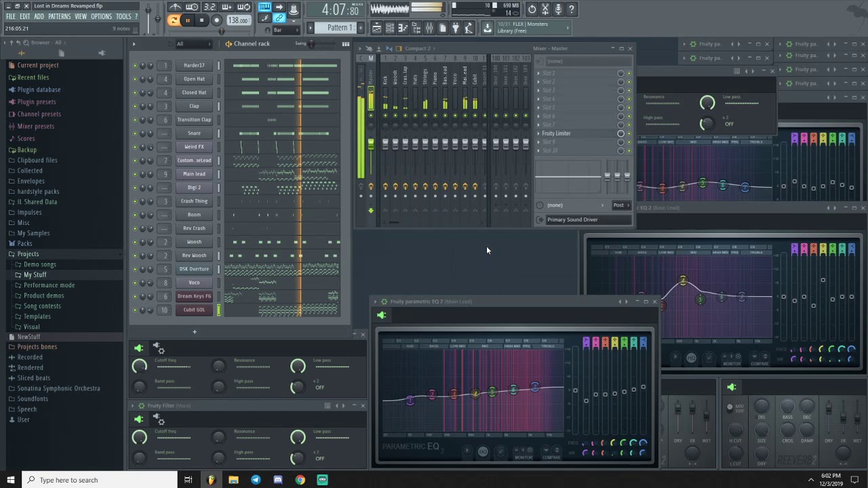Viewport: 868px width, 488px height.
Task: Click the Swing knob in Channel rack
Action: click(311, 44)
